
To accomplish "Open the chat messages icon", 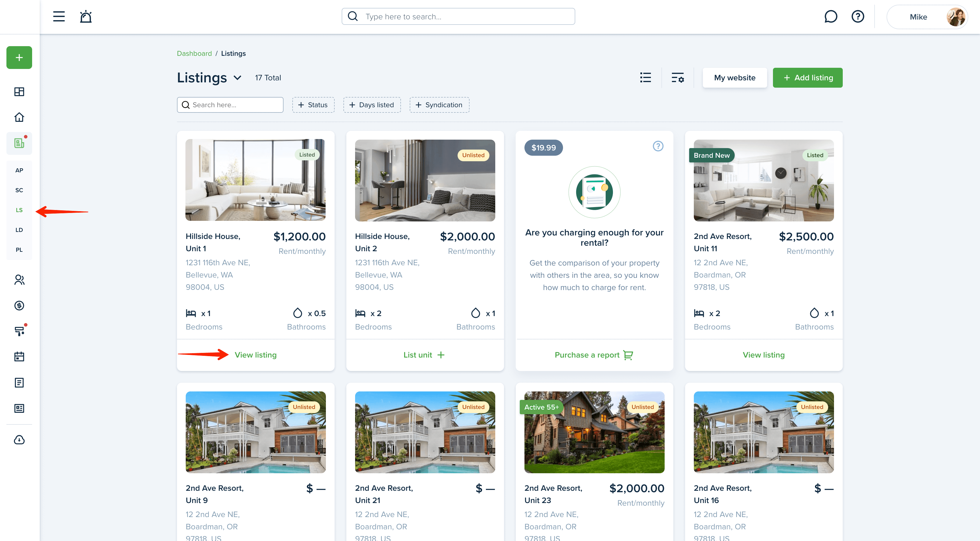I will point(830,16).
